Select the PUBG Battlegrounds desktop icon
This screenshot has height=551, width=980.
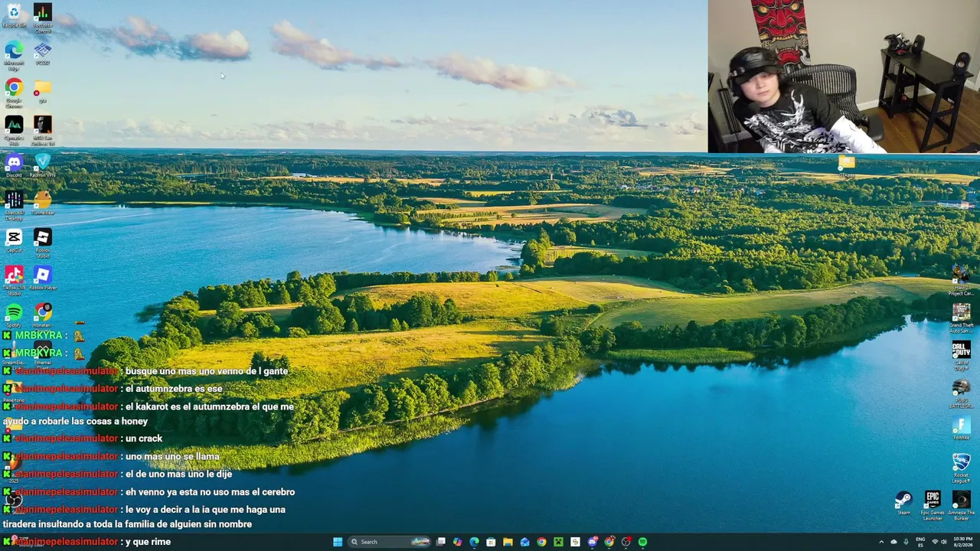pyautogui.click(x=961, y=393)
